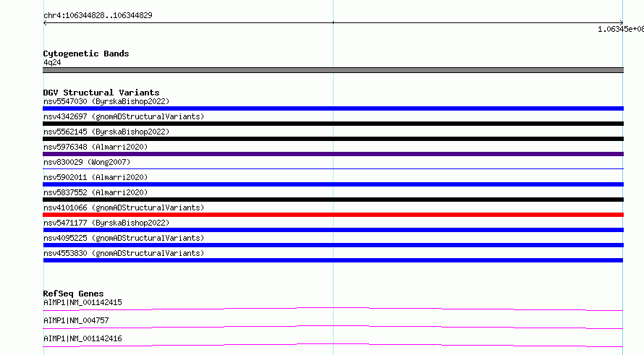Click the magenta line of AIMP1|NM_001142415
Viewport: 644px width, 355px height.
click(x=333, y=309)
